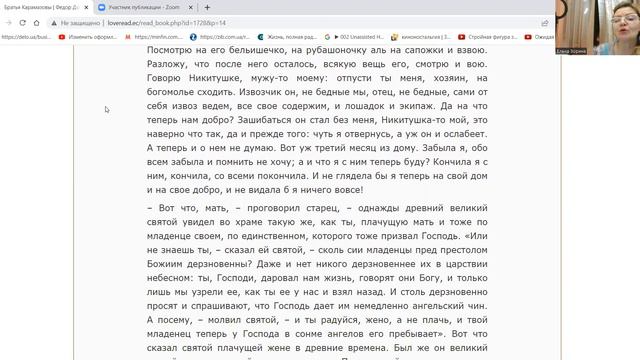Click the line 'и на свое добро, и не видала'
This screenshot has height=360, width=640.
255,190
